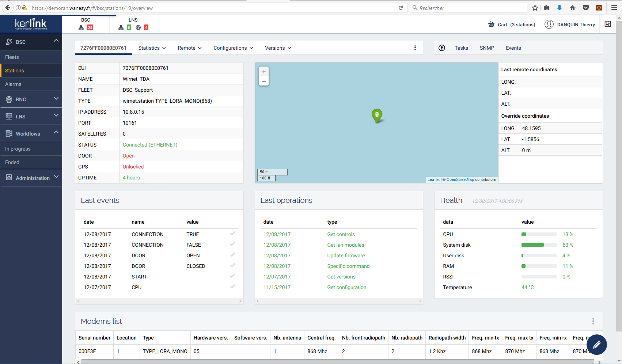This screenshot has height=364, width=622.
Task: Click the System disk usage bar
Action: (x=539, y=245)
